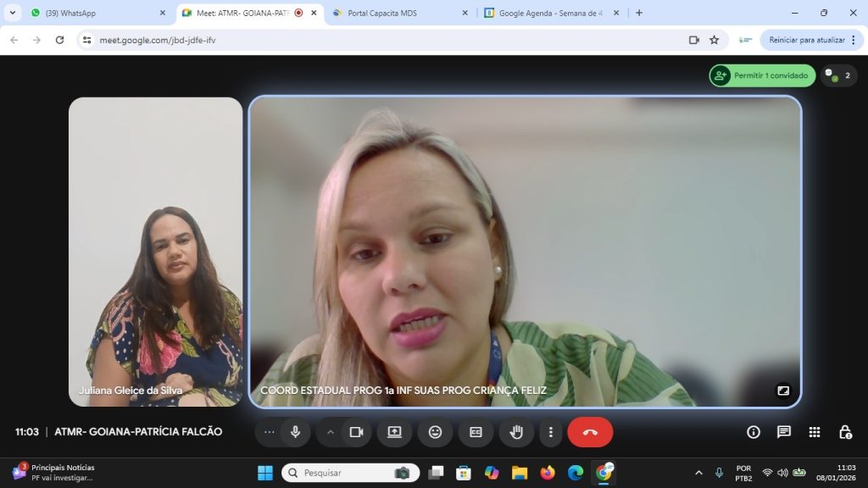Raise hand in the meeting
This screenshot has height=488, width=868.
(515, 432)
